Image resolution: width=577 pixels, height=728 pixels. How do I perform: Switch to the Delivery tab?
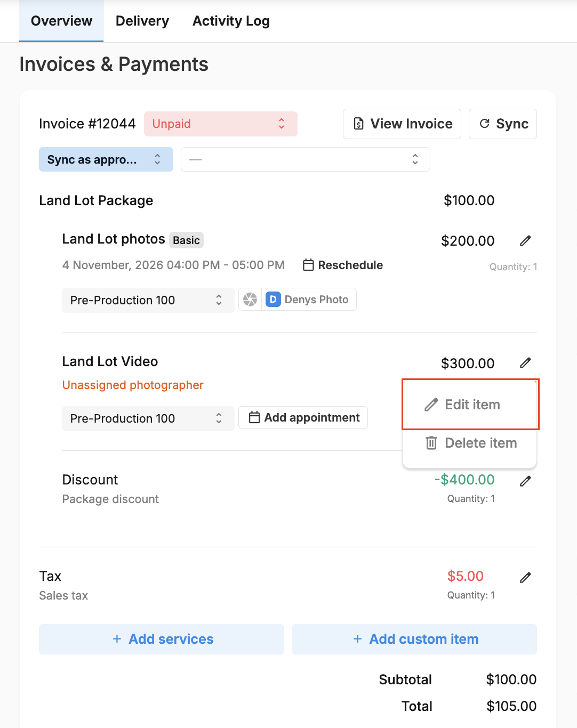(x=142, y=21)
